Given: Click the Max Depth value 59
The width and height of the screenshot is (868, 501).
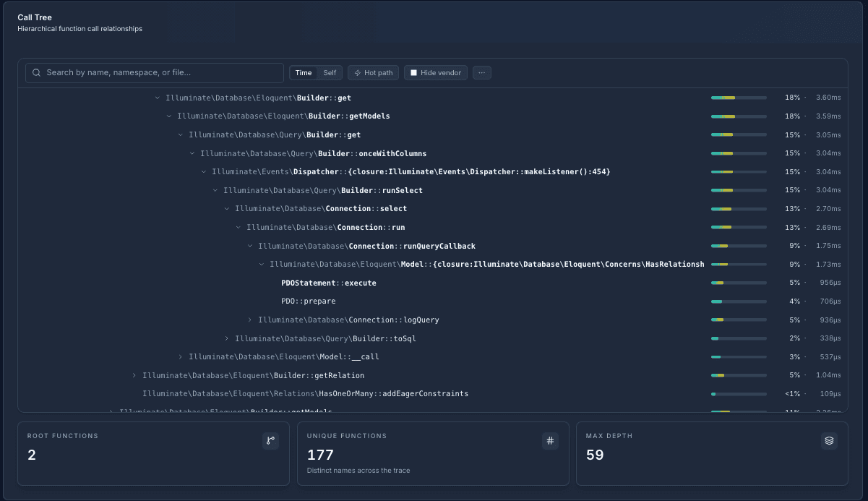Looking at the screenshot, I should (595, 455).
